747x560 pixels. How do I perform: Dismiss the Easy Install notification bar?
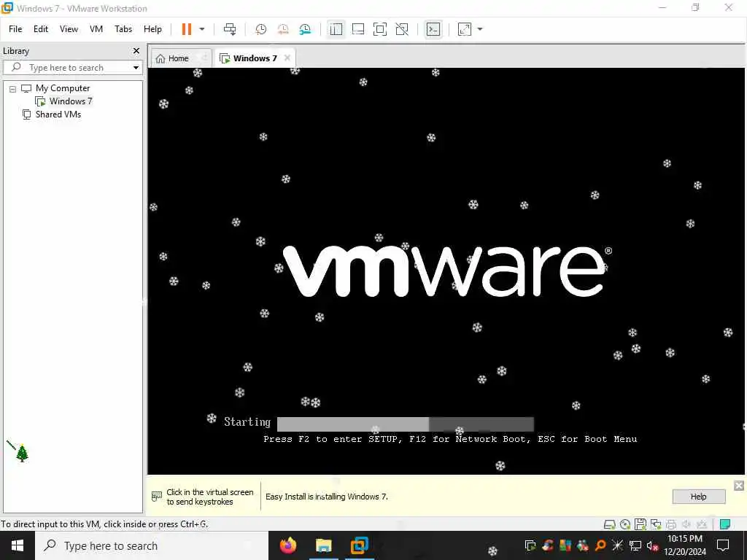pyautogui.click(x=739, y=485)
